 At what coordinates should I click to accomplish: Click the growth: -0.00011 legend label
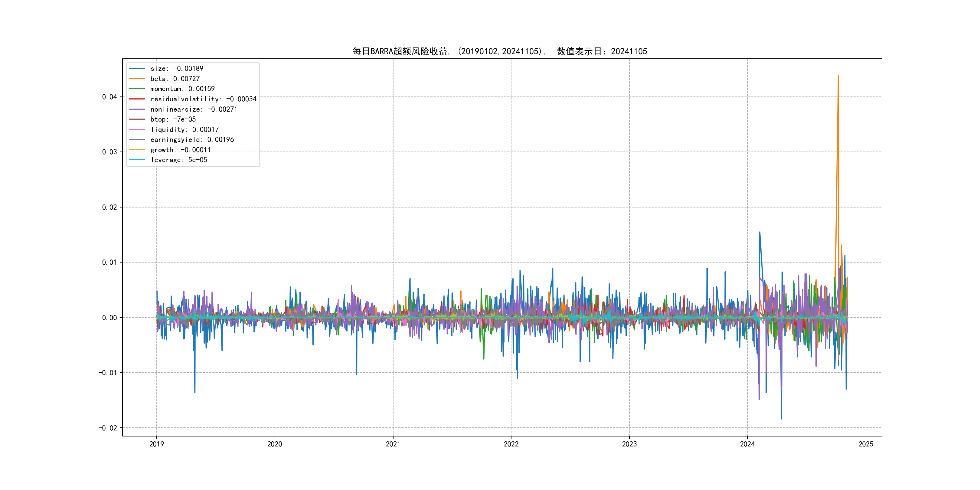pos(180,150)
